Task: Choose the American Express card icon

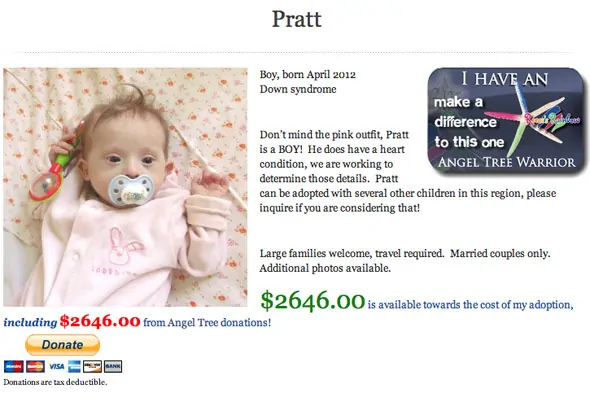Action: coord(74,366)
